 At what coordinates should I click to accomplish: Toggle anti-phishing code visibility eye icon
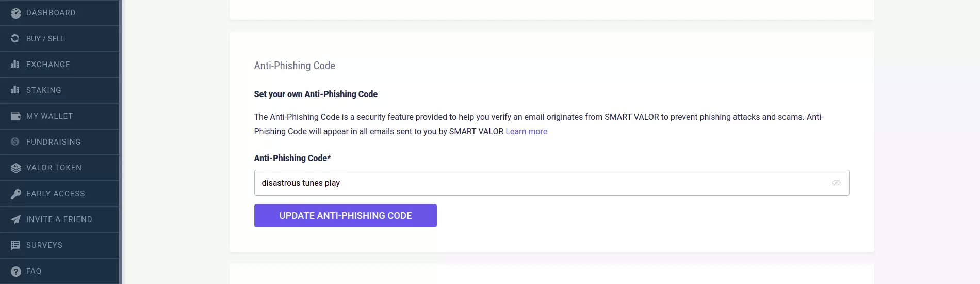[x=836, y=183]
